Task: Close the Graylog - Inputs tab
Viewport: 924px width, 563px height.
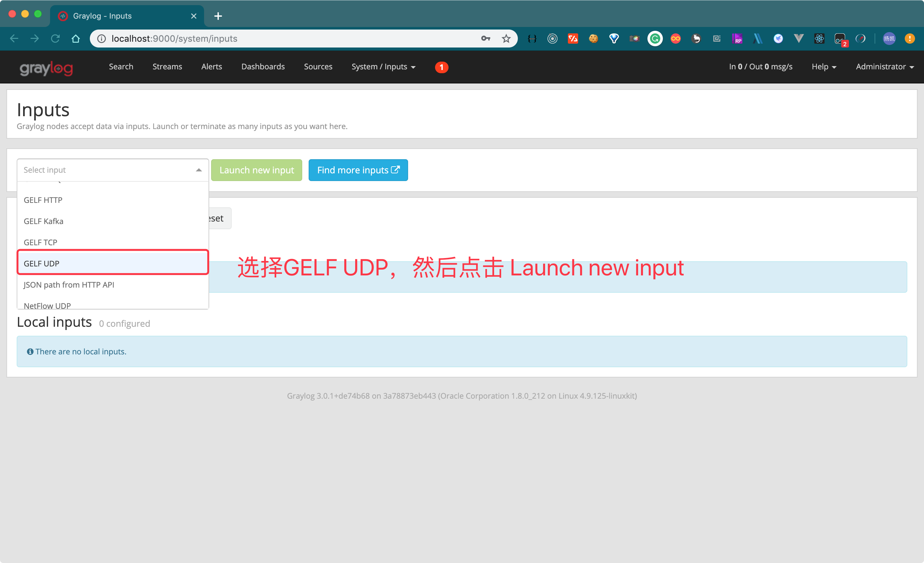Action: (193, 16)
